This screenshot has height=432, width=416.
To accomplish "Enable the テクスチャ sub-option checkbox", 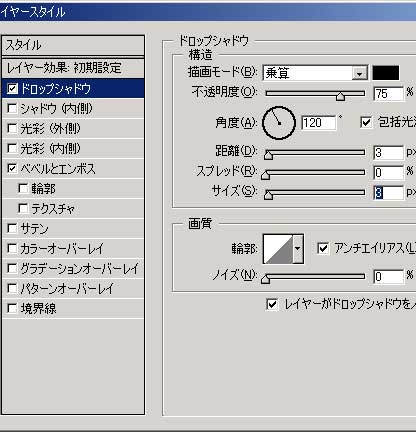I will pos(23,209).
